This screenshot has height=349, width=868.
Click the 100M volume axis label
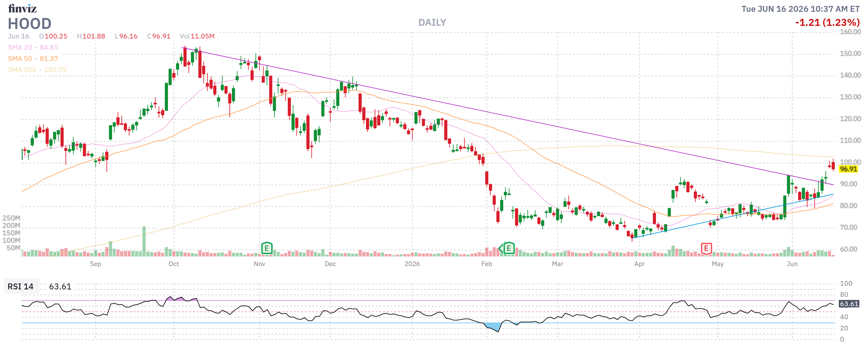11,241
